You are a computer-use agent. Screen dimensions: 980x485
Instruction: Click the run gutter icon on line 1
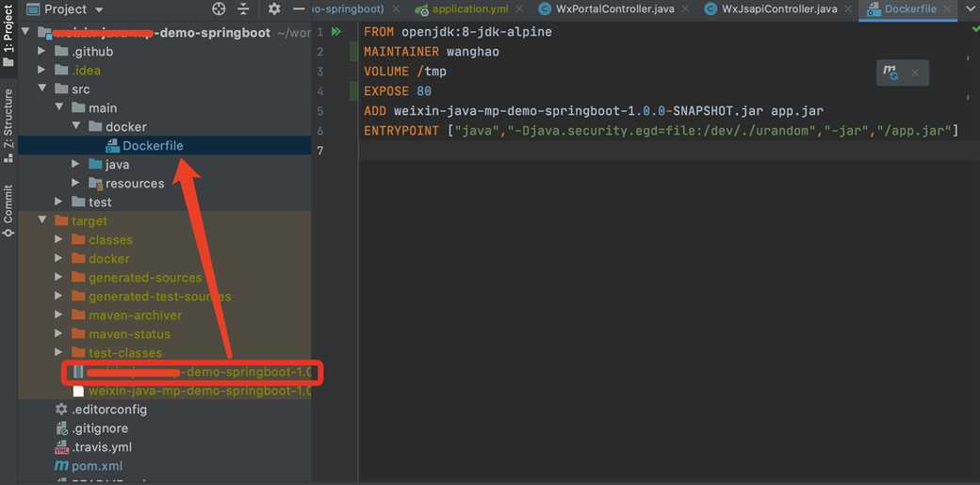336,32
